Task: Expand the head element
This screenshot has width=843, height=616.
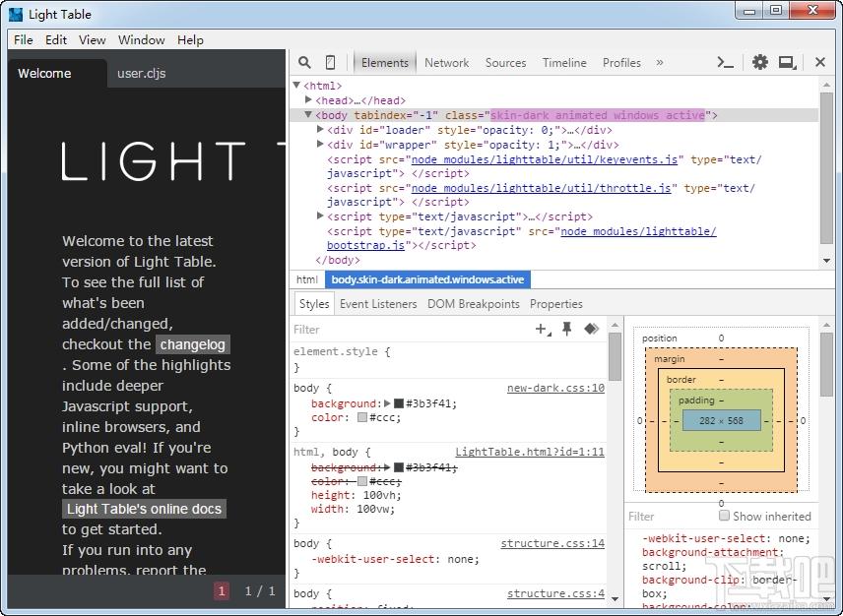Action: pos(308,99)
